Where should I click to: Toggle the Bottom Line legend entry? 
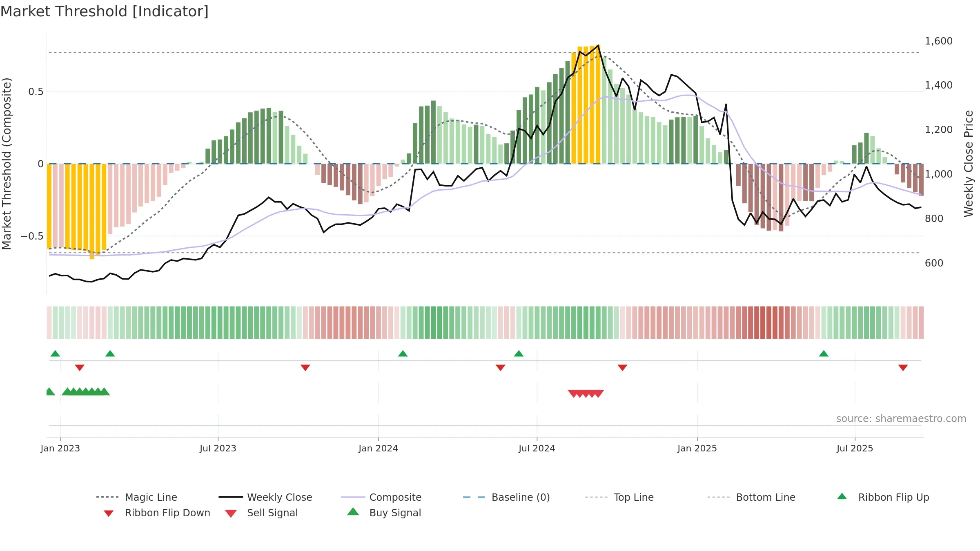click(x=751, y=497)
